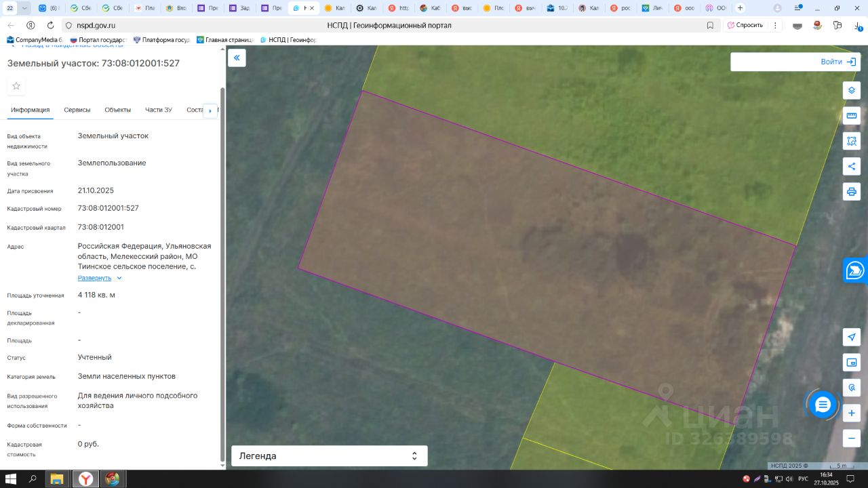Screen dimensions: 868x488
Task: Center map on my location
Action: coord(852,337)
